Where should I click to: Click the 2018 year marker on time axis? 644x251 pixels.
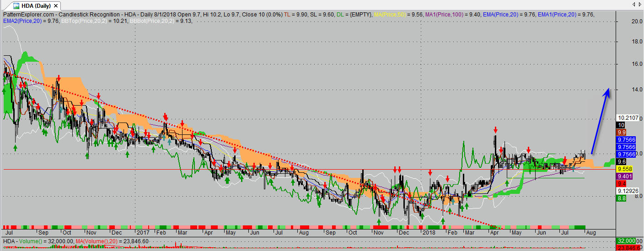pos(428,232)
